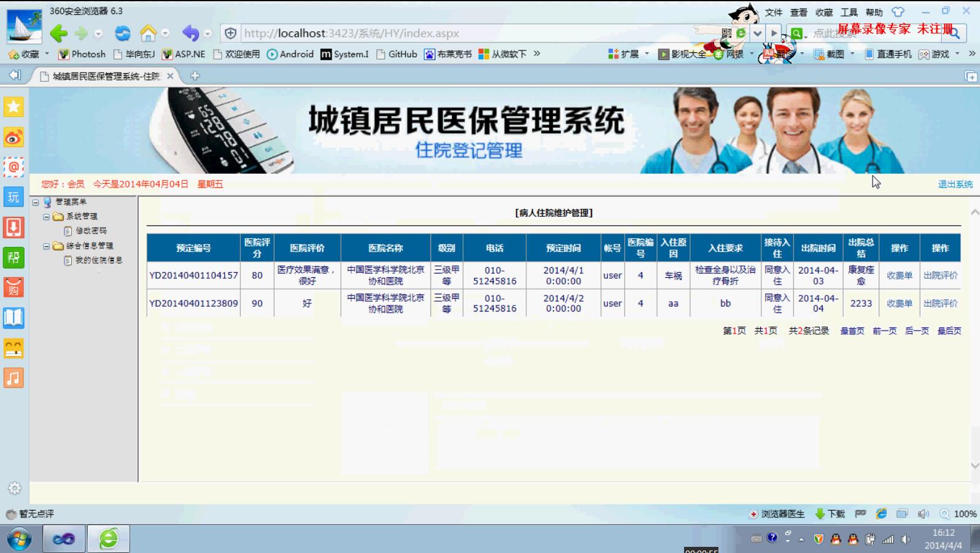Open 我的住院信息 in the tree
Screen dimensions: 980x553
point(98,261)
